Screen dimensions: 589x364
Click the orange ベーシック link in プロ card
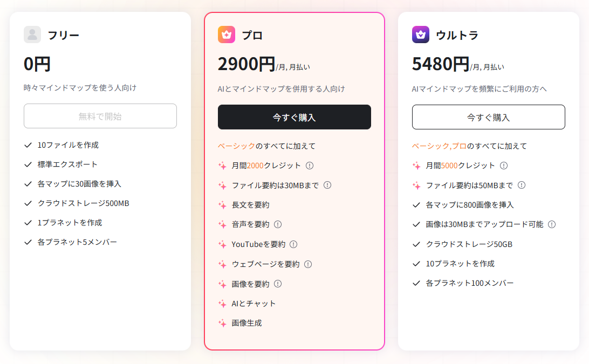(x=236, y=146)
